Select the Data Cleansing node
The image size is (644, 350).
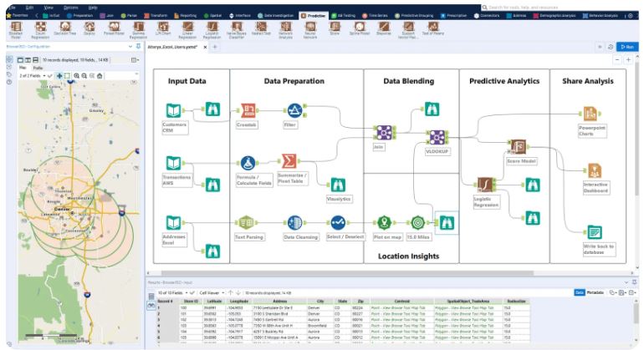pyautogui.click(x=294, y=223)
